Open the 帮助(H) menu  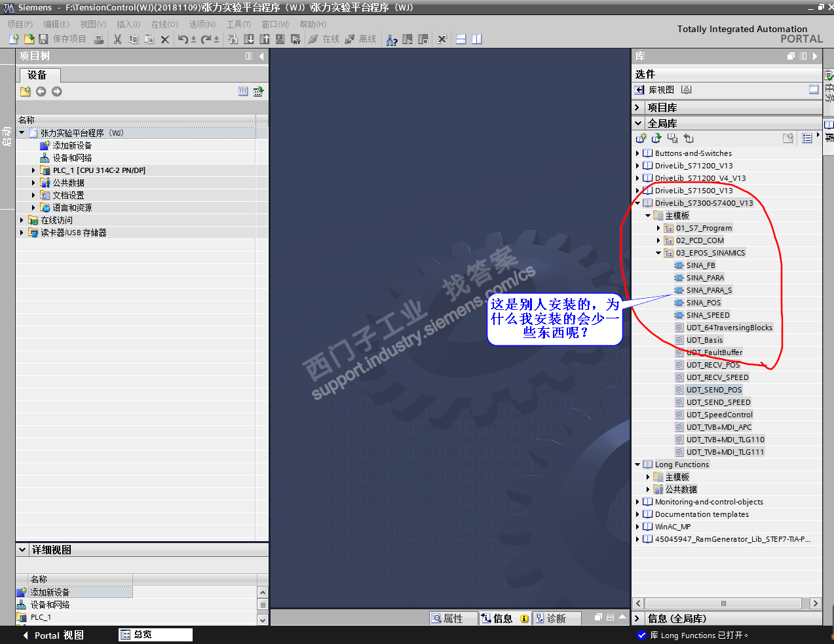click(313, 24)
